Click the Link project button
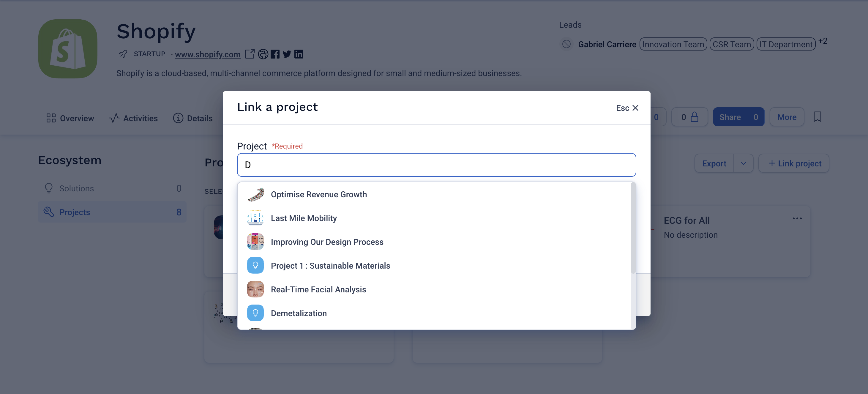This screenshot has width=868, height=394. pos(794,163)
